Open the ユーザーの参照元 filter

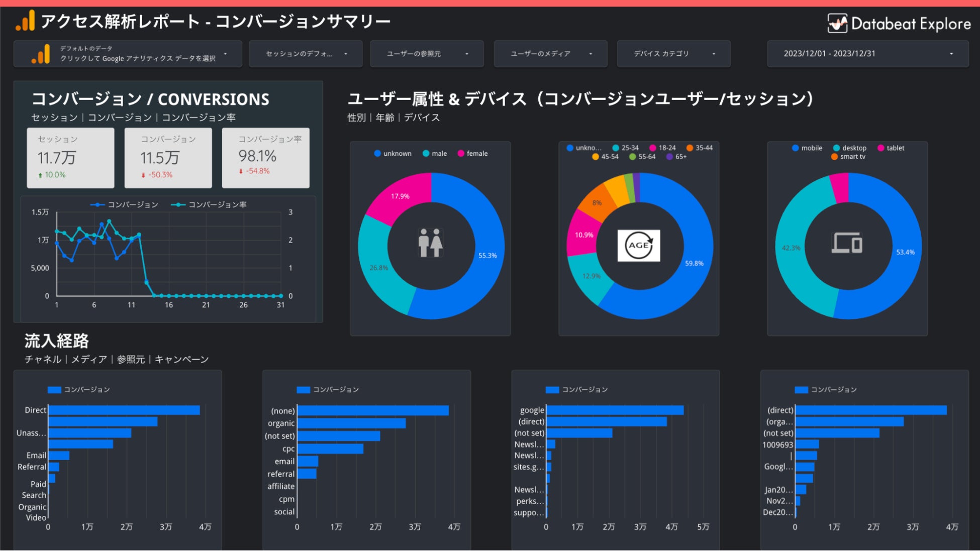point(427,54)
